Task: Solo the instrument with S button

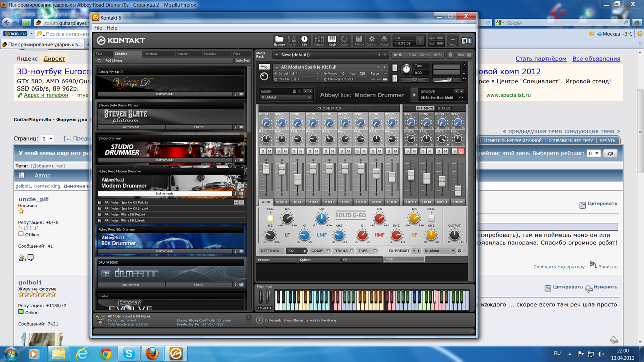Action: [x=395, y=68]
